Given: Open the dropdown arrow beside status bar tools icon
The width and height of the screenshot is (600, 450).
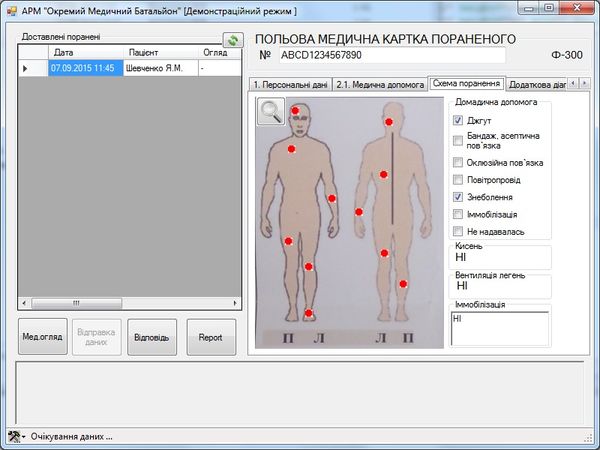Looking at the screenshot, I should 25,438.
